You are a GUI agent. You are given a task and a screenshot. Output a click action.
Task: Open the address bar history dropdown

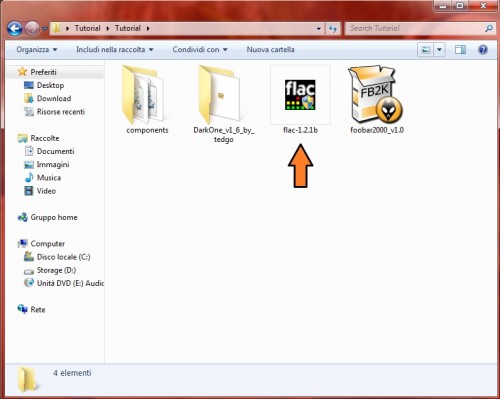coord(319,29)
